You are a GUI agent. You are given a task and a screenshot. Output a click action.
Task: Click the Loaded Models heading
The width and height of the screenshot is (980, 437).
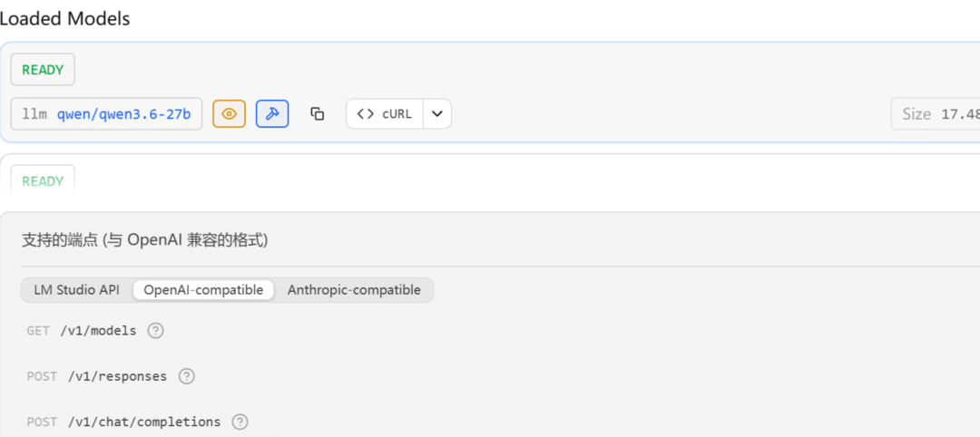click(64, 18)
